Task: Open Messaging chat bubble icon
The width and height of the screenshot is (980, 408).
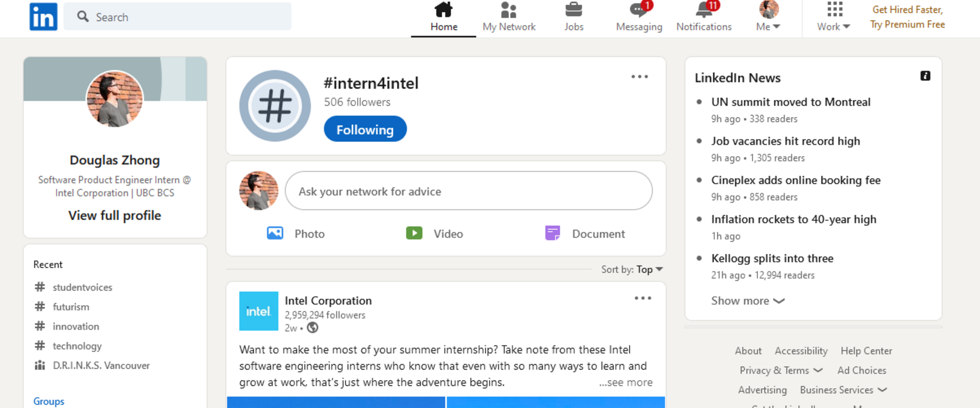Action: click(x=638, y=10)
